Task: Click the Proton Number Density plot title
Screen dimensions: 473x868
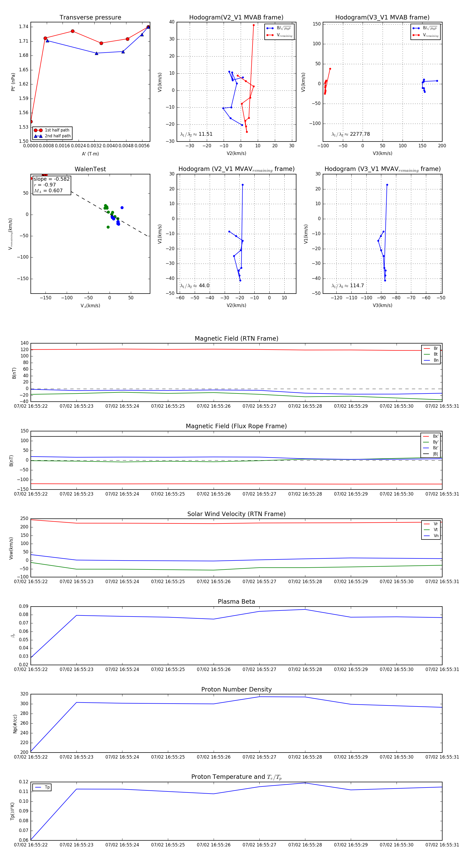Action: [x=236, y=689]
